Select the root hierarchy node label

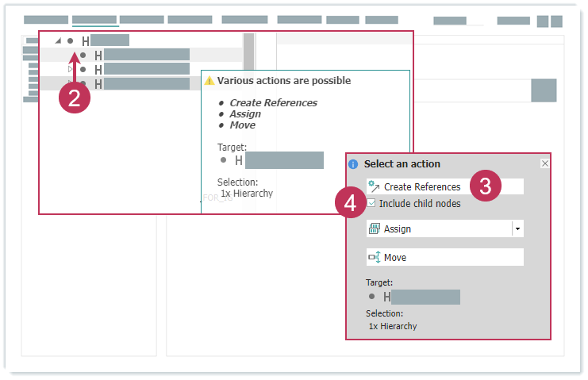(106, 40)
